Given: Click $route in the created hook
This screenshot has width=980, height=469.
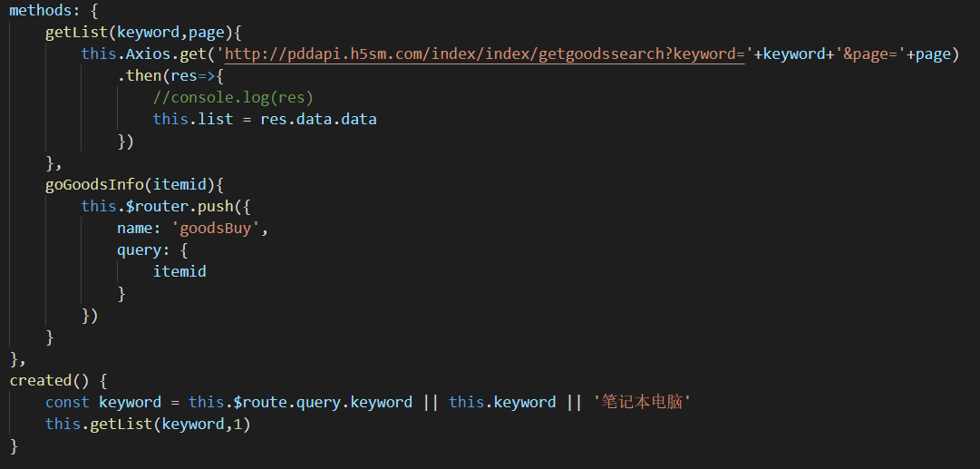Looking at the screenshot, I should click(255, 402).
